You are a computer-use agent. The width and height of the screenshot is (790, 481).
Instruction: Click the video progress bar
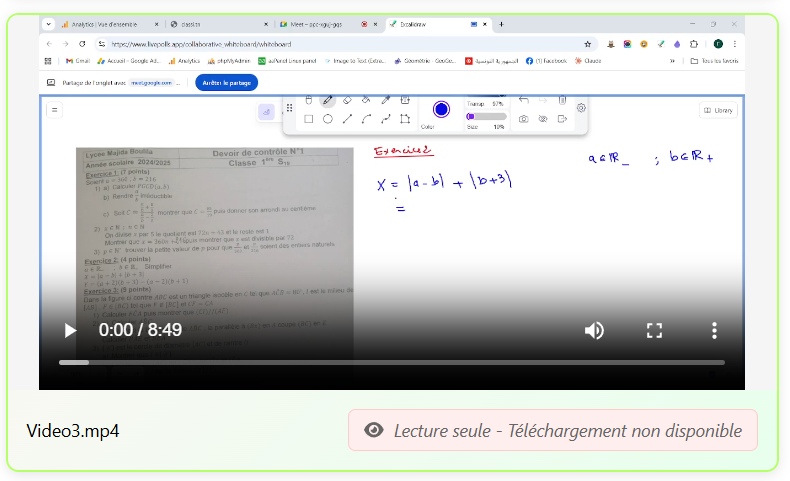(x=392, y=362)
